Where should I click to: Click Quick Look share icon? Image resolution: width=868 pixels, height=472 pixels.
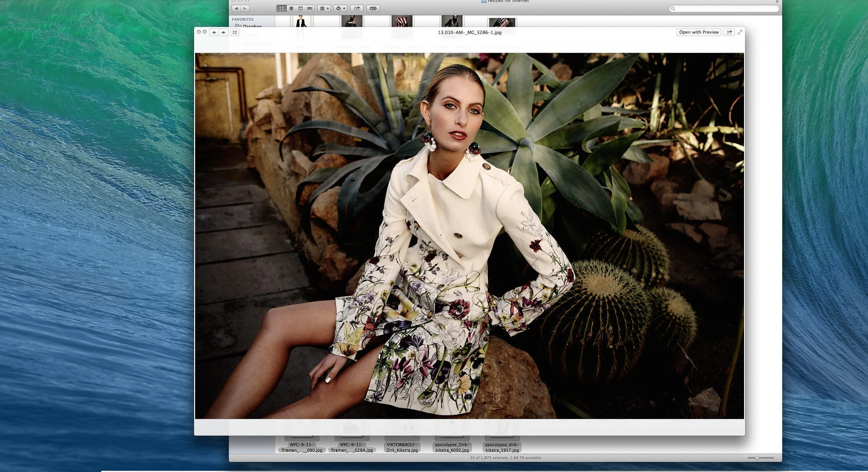point(729,32)
